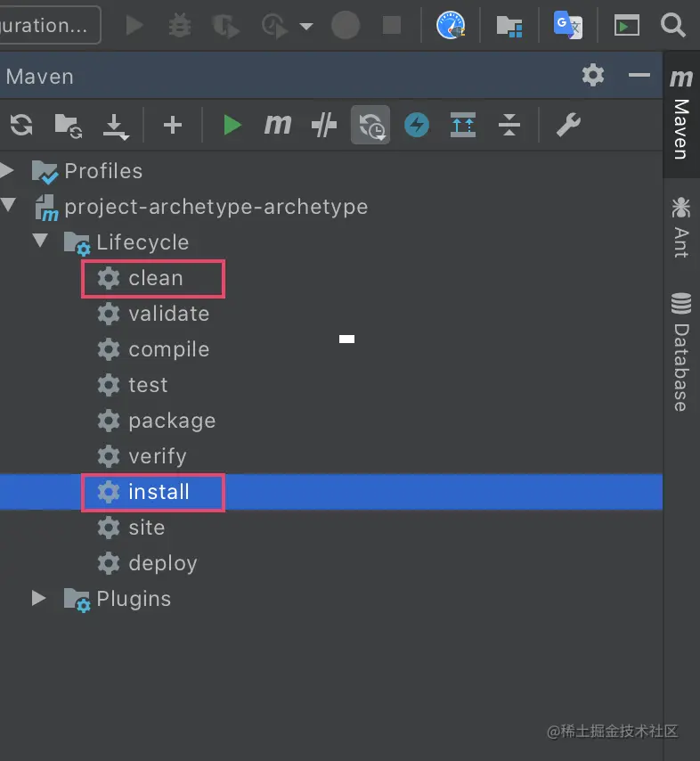Open Project Structure icon
This screenshot has height=761, width=700.
(509, 26)
